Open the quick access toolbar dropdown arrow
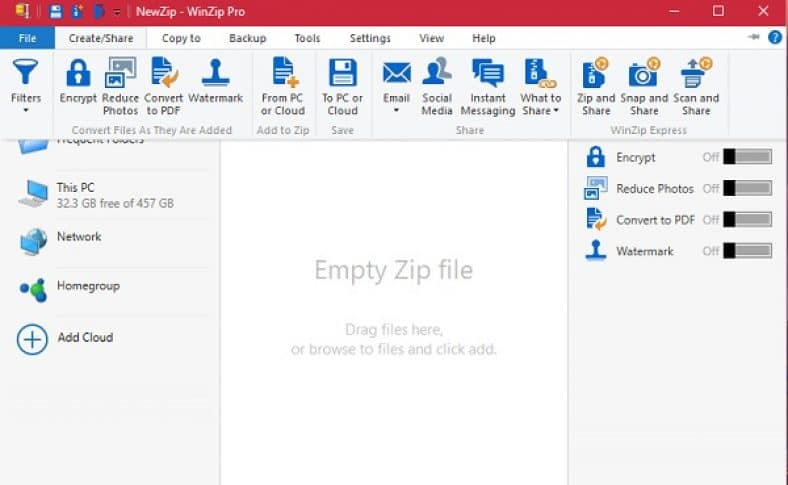This screenshot has height=485, width=788. 117,12
